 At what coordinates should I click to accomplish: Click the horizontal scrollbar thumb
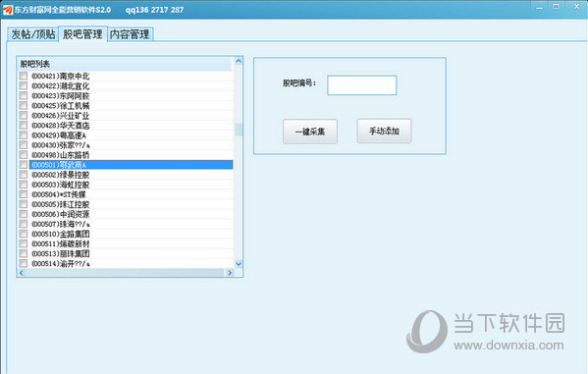click(x=125, y=273)
